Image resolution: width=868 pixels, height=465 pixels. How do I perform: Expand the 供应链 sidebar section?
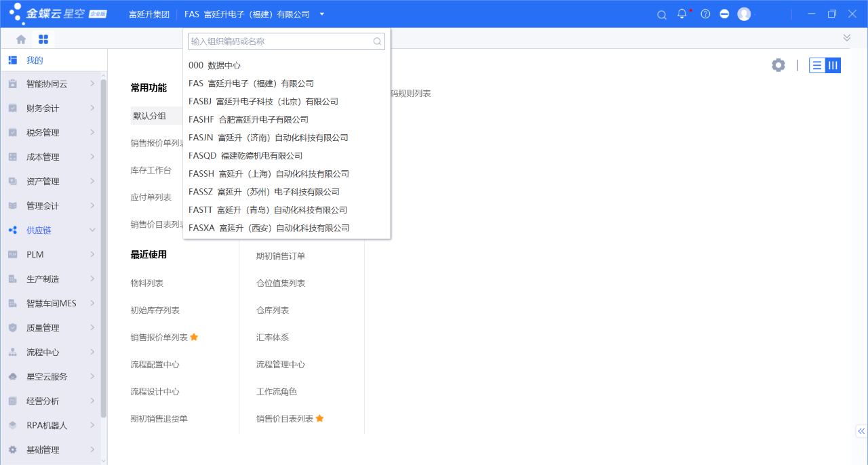click(x=51, y=230)
